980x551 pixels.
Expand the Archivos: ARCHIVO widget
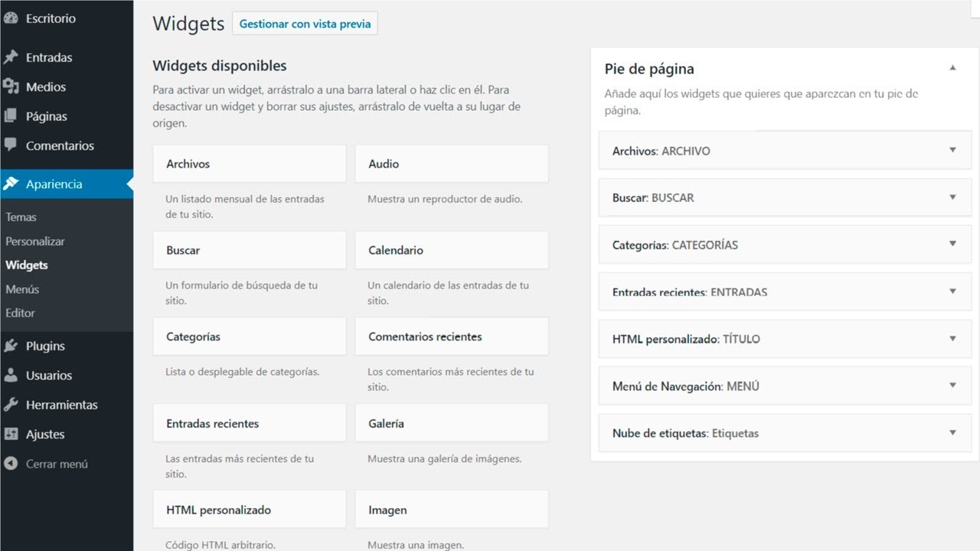click(x=952, y=150)
